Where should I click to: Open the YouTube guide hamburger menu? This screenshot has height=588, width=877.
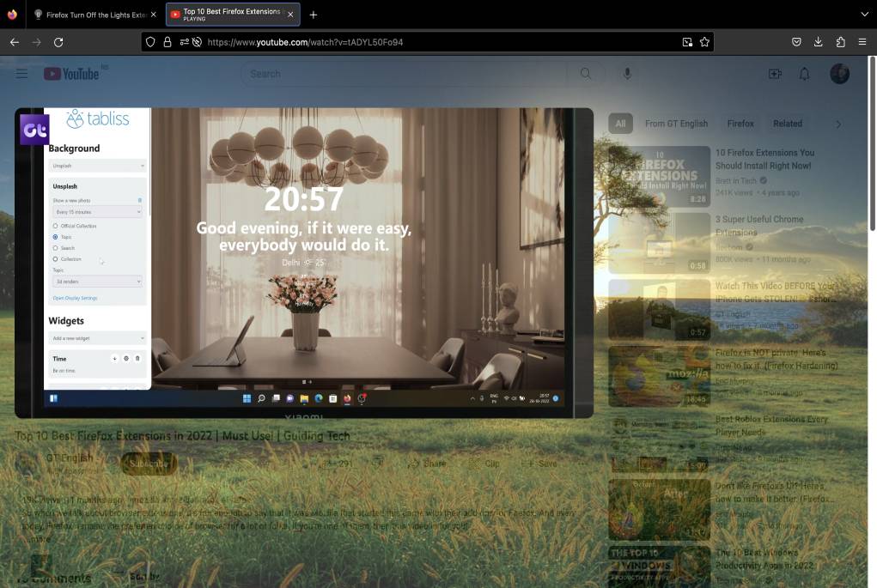tap(21, 74)
